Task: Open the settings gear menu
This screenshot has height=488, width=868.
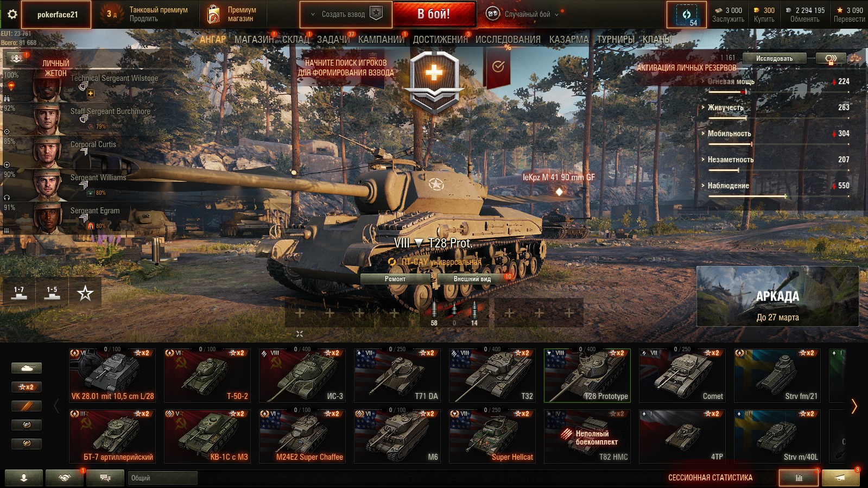Action: [x=12, y=14]
